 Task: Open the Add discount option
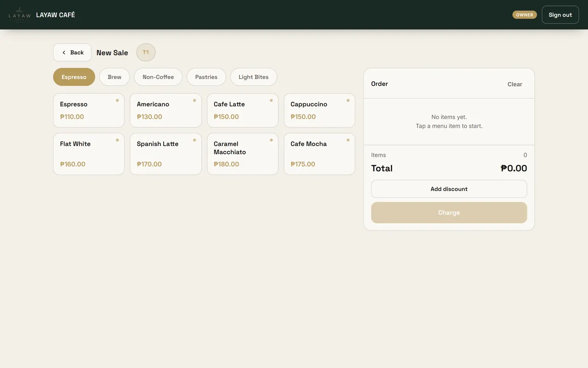point(449,189)
